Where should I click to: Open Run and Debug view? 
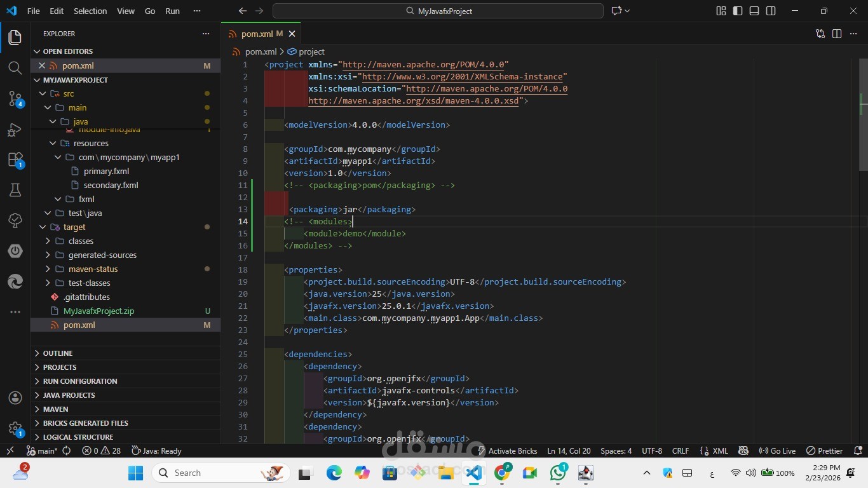pos(15,129)
